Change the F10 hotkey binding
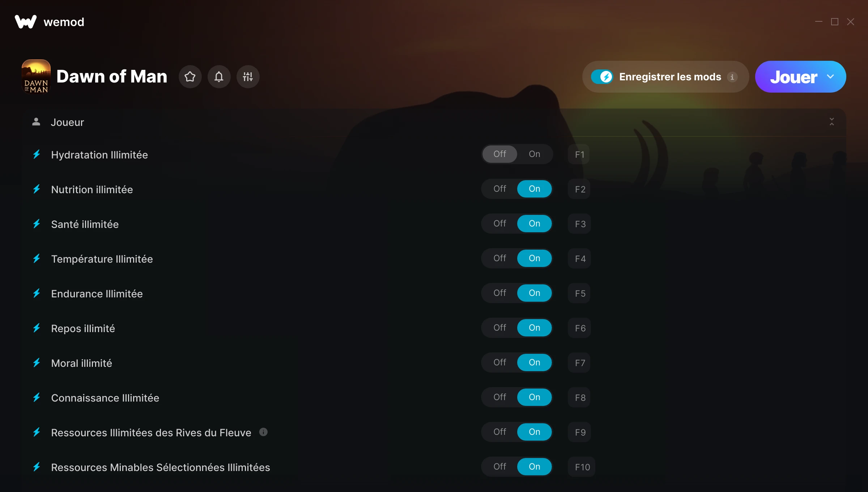 (x=582, y=467)
